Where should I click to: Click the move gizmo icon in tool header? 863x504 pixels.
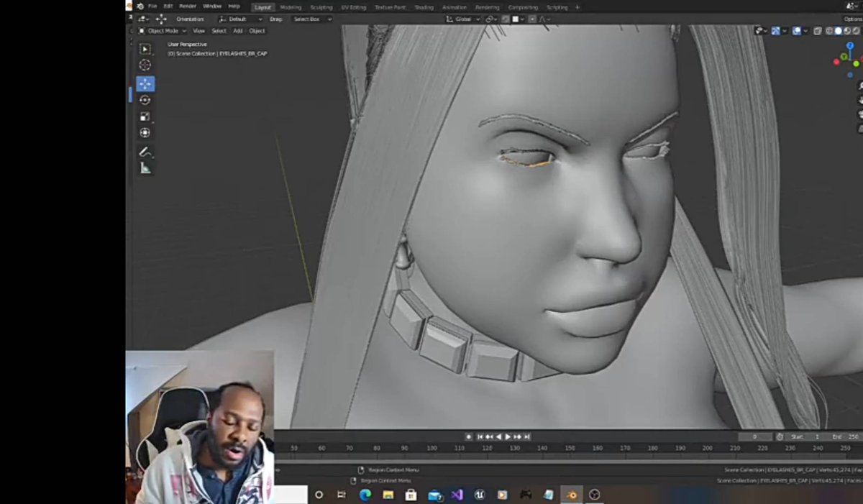coord(161,19)
